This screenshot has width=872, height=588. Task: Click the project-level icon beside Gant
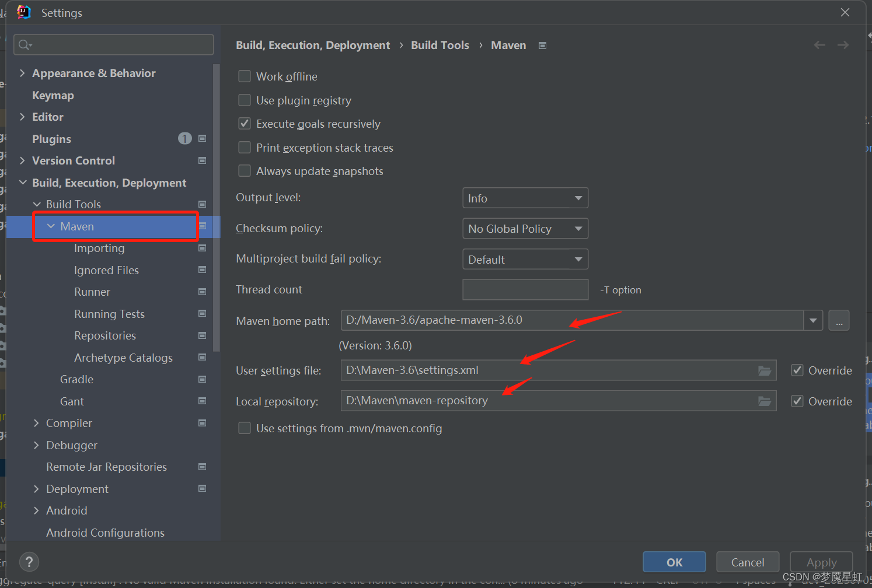[x=203, y=401]
